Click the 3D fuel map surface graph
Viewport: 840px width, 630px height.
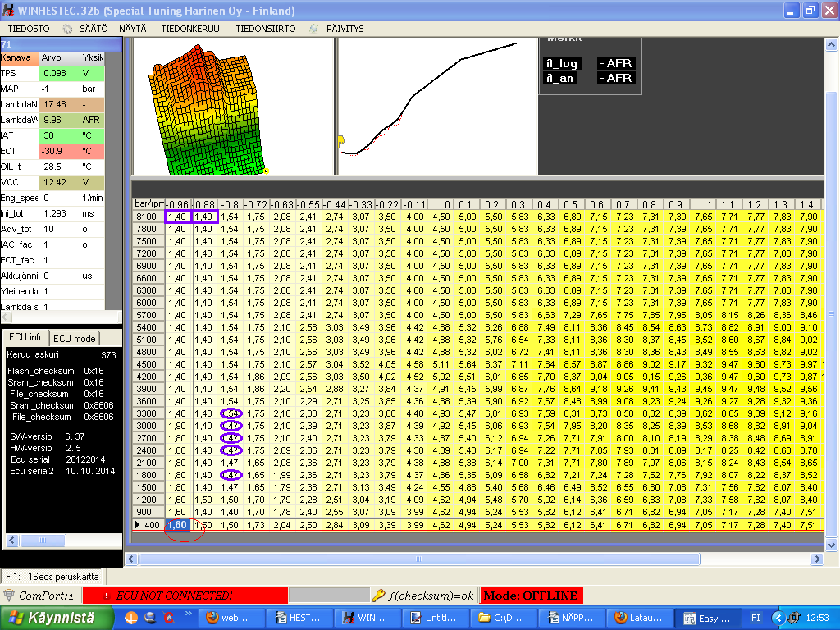209,111
